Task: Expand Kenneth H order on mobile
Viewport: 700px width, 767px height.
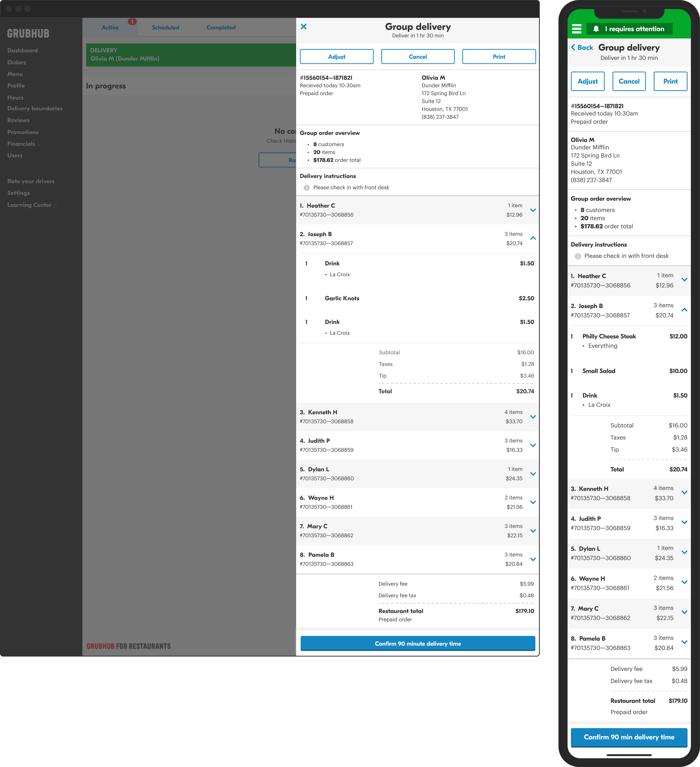Action: click(684, 493)
